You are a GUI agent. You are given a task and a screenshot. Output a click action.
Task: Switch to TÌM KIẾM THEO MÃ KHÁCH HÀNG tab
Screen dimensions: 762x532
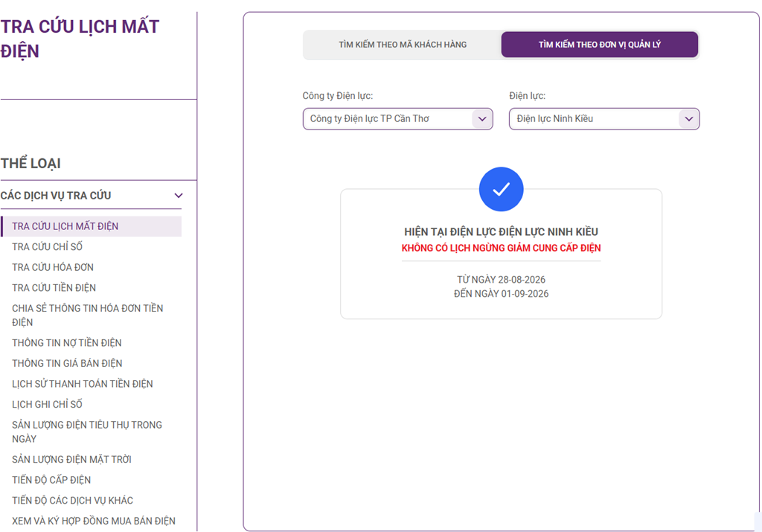(x=403, y=45)
